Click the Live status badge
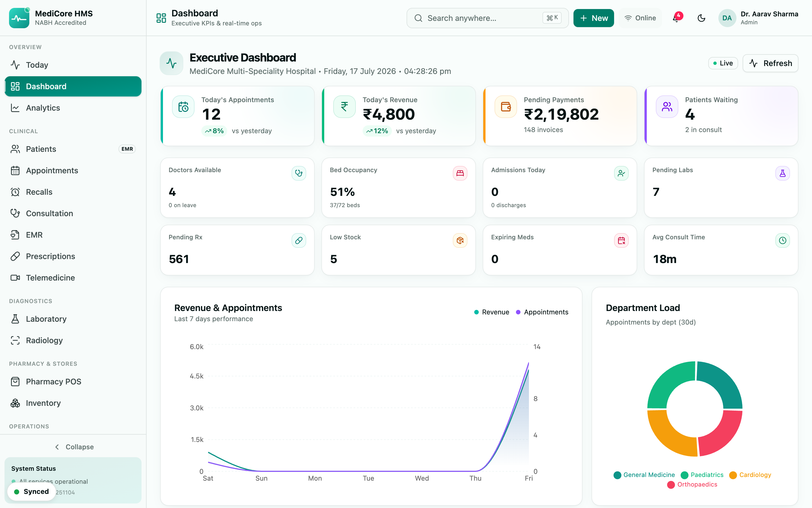Image resolution: width=812 pixels, height=508 pixels. point(723,63)
